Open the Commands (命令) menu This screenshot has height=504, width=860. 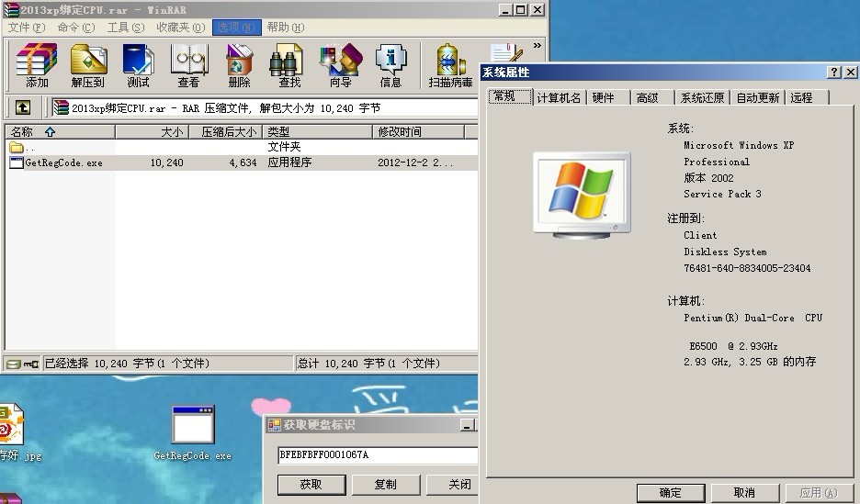(x=76, y=28)
